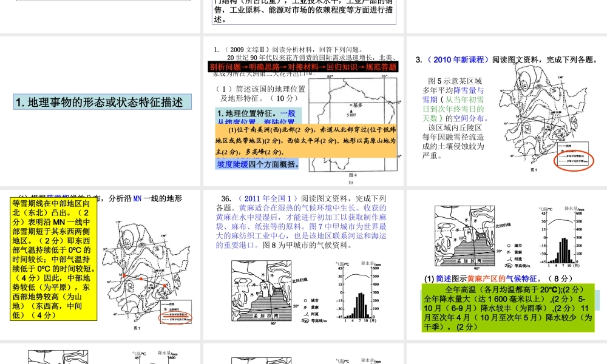Viewport: 607px width, 364px height.
Task: Click the question text （1）简述该国的地理位置及地形特征
Action: (260, 93)
